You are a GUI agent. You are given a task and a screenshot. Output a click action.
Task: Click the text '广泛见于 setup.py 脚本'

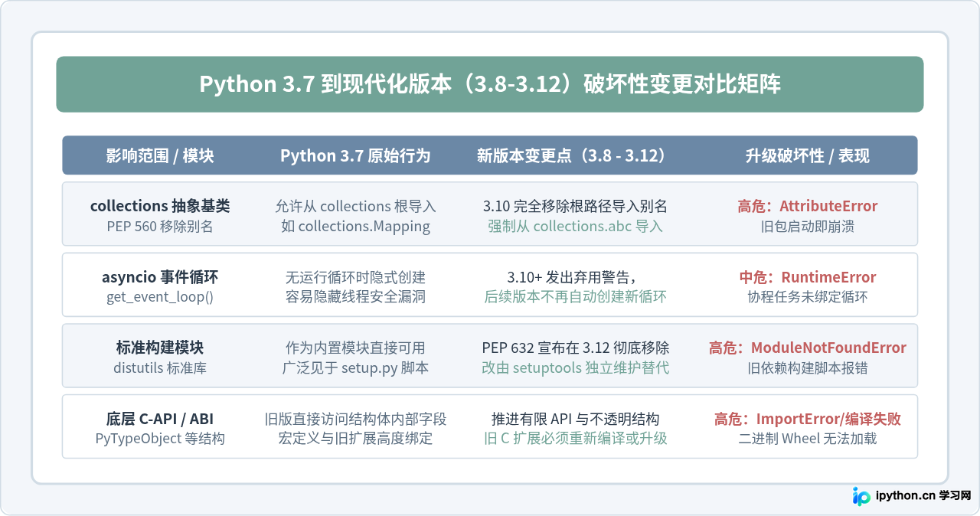point(355,368)
